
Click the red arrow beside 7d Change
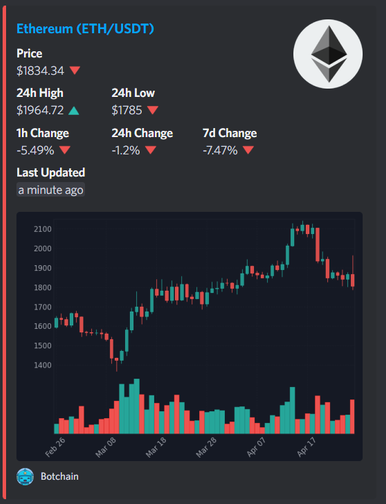click(248, 150)
